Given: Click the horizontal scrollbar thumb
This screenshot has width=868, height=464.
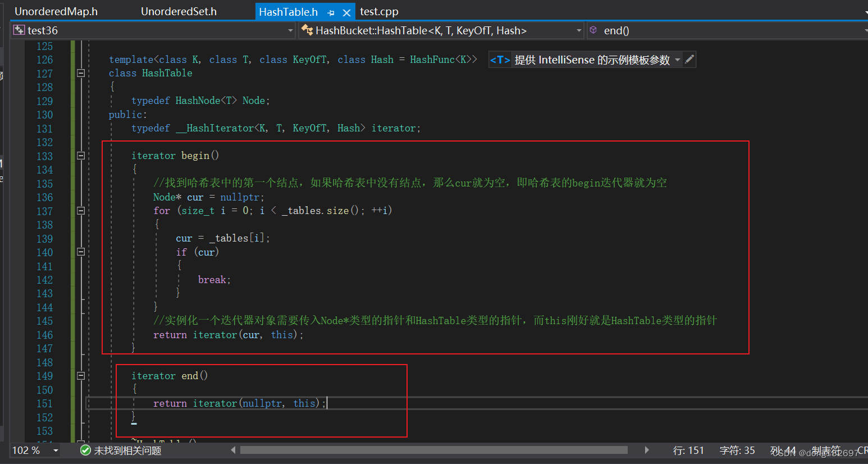Looking at the screenshot, I should [x=433, y=450].
